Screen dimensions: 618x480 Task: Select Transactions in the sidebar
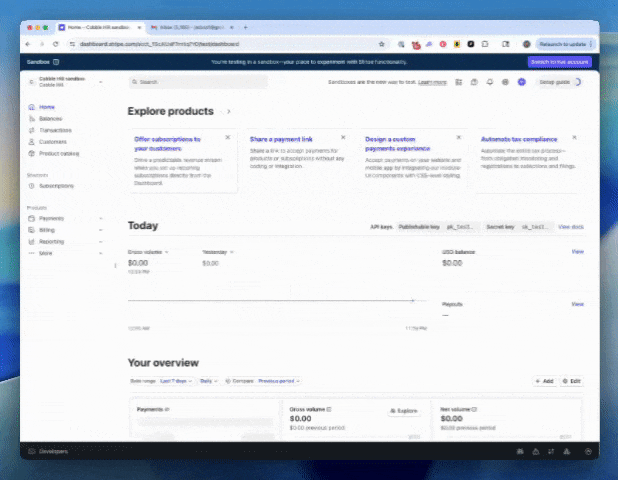55,130
